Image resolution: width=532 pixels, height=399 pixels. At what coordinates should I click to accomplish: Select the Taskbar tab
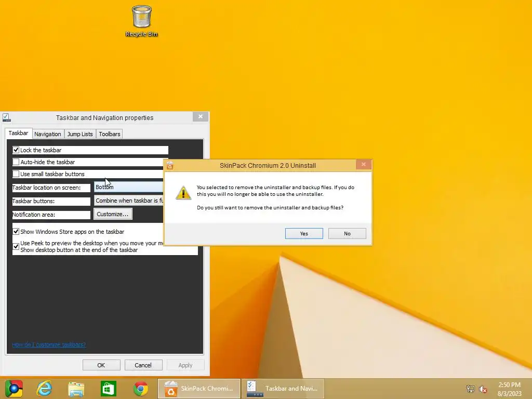tap(18, 133)
